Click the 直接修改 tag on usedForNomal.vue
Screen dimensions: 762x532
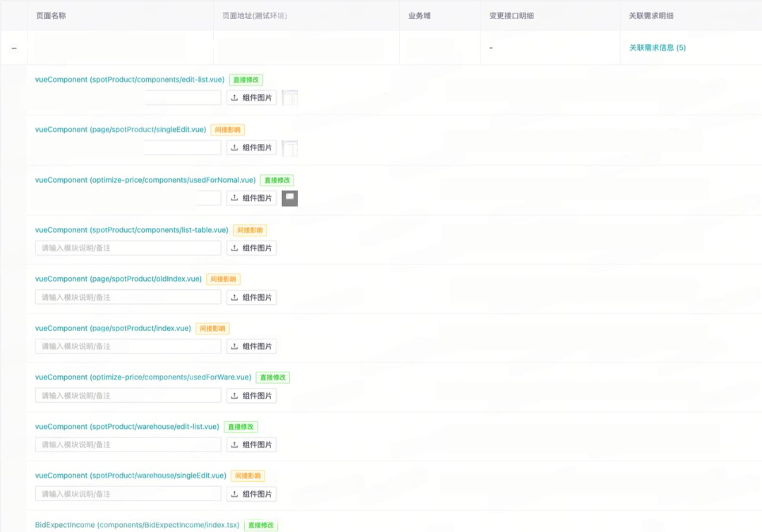tap(277, 180)
